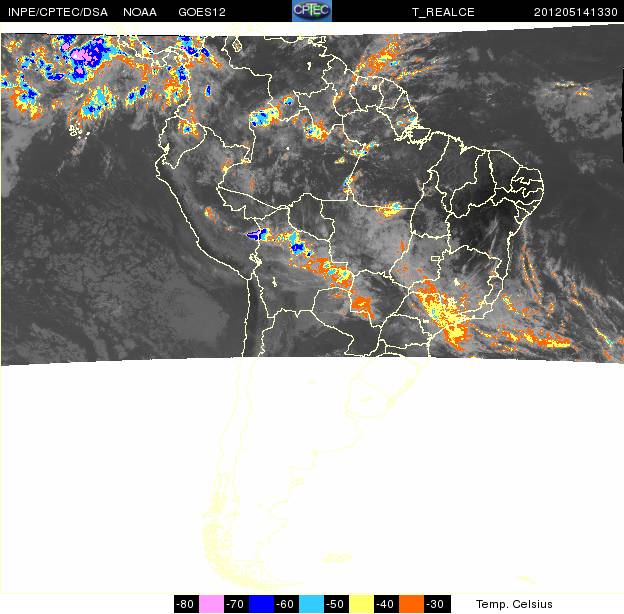Click the -60 legend value
The width and height of the screenshot is (624, 614).
pyautogui.click(x=286, y=604)
